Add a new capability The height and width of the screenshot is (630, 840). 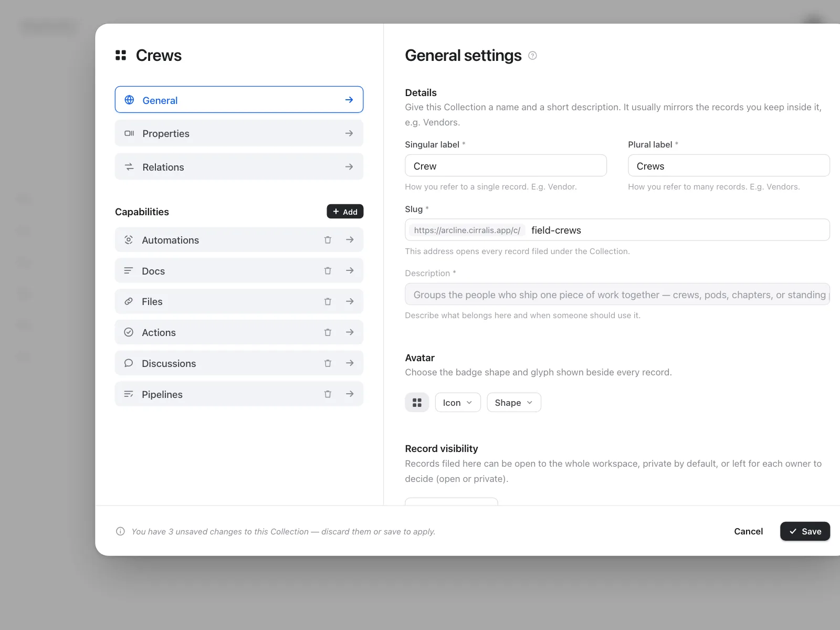pyautogui.click(x=345, y=212)
